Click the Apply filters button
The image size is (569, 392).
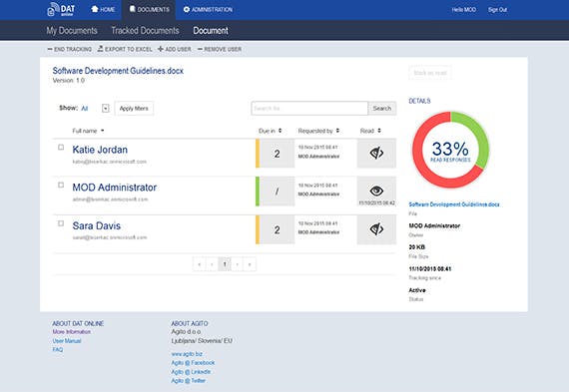click(x=134, y=108)
